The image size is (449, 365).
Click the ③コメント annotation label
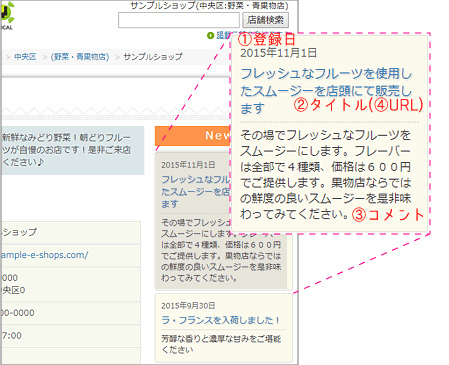click(388, 215)
